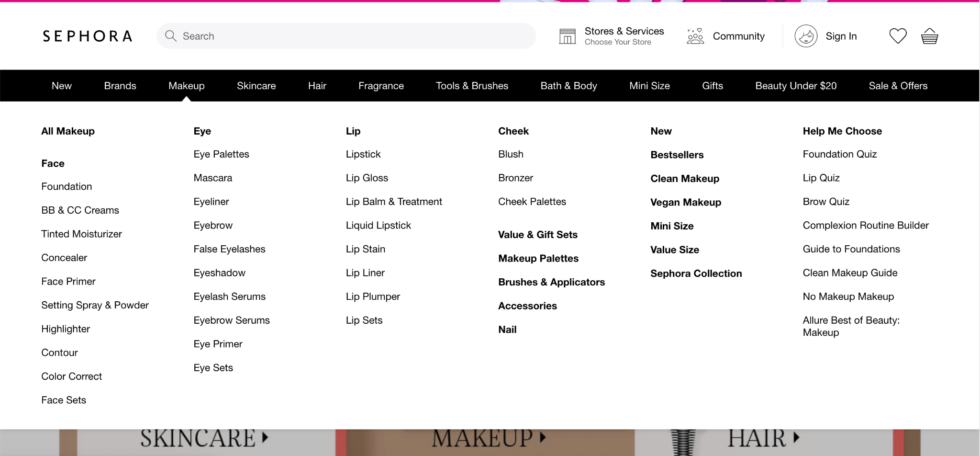Open Color Correct link

(71, 376)
